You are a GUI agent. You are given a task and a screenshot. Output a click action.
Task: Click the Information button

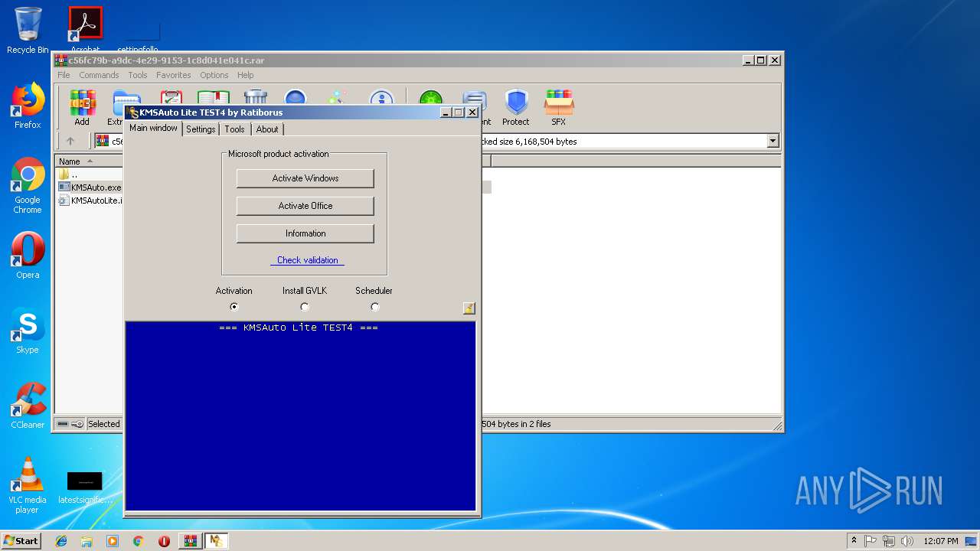coord(305,233)
